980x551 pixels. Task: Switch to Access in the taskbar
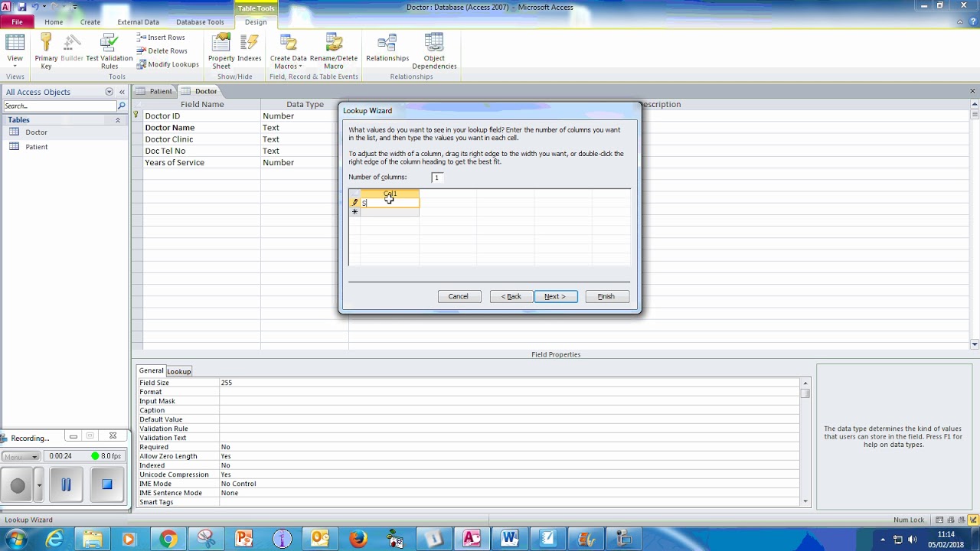(472, 539)
